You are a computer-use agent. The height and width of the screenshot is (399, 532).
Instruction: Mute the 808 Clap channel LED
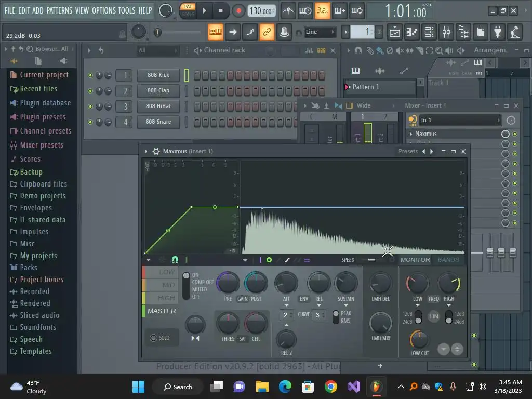(x=90, y=91)
